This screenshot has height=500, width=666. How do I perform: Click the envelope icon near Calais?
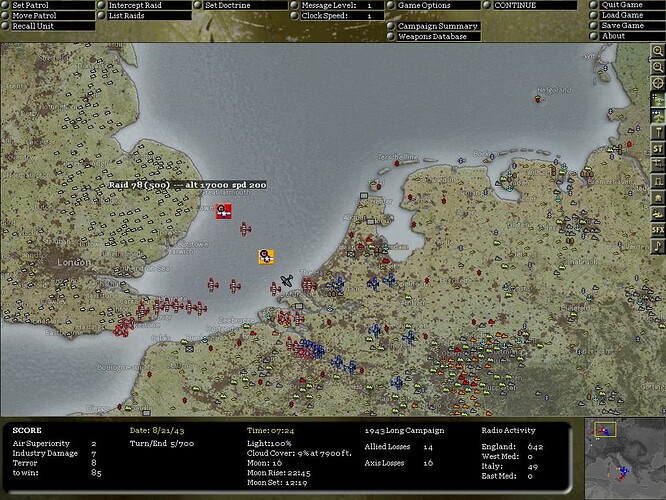click(x=189, y=349)
